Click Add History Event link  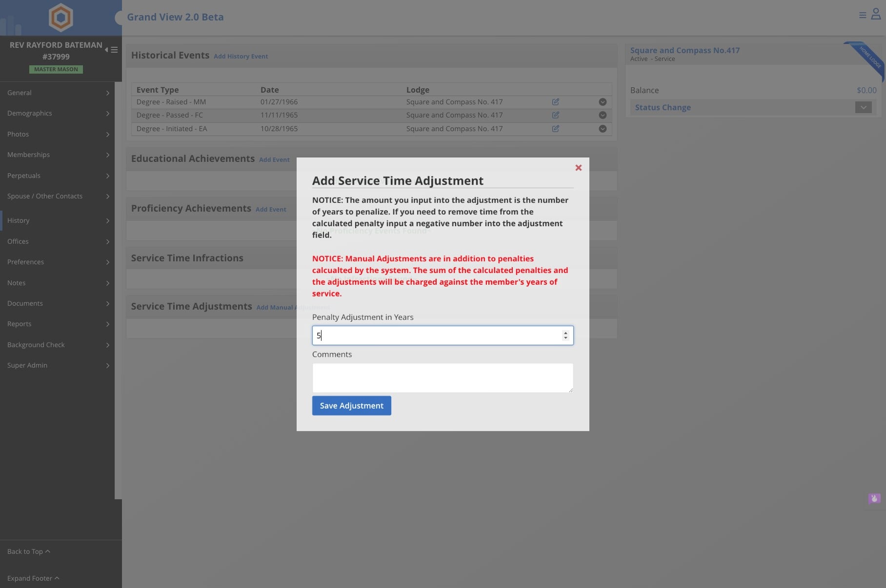click(x=241, y=57)
